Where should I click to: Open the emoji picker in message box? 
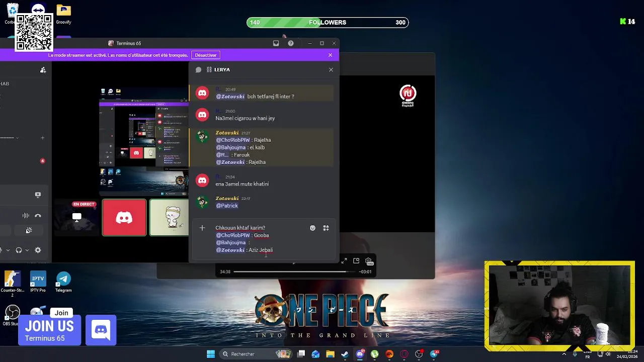tap(312, 228)
